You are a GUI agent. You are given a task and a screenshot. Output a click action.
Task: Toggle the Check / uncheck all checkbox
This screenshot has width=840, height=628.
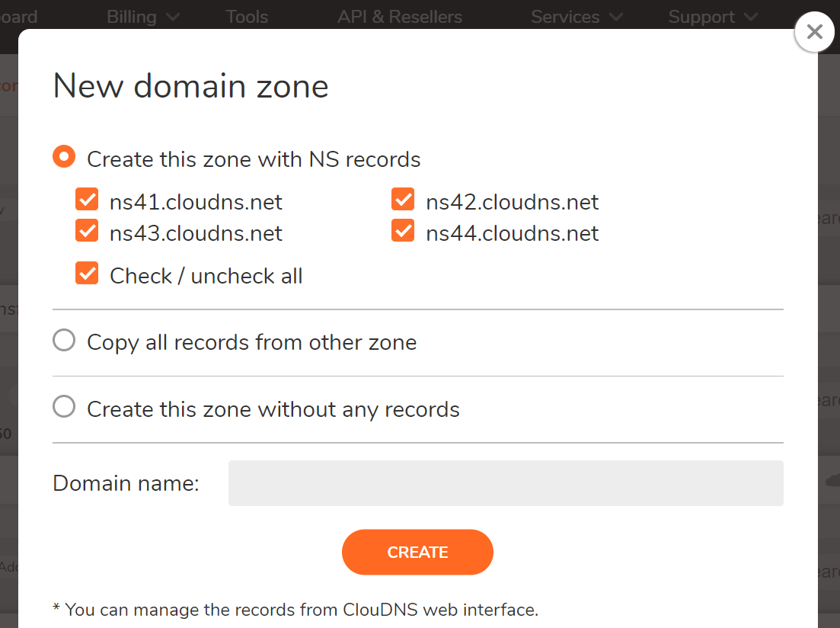pyautogui.click(x=87, y=273)
